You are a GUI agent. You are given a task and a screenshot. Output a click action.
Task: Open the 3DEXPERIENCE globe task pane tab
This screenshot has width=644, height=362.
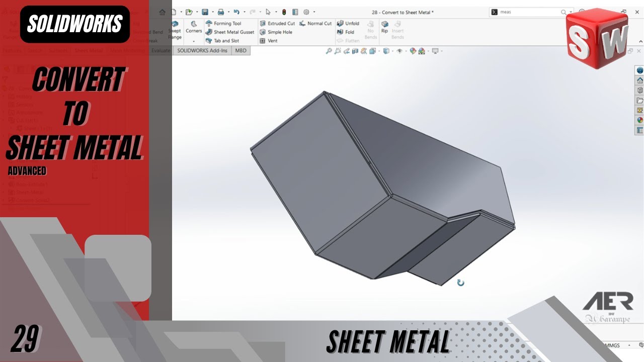639,70
